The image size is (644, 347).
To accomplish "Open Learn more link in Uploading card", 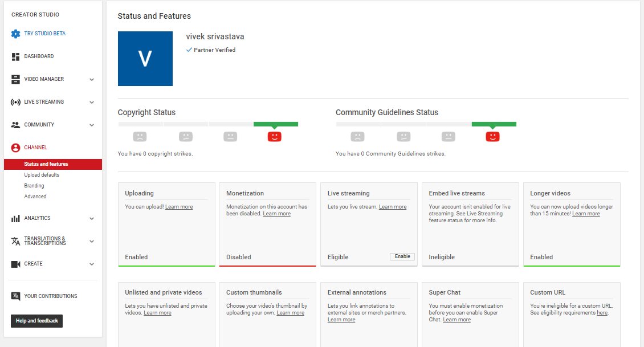I will (179, 207).
